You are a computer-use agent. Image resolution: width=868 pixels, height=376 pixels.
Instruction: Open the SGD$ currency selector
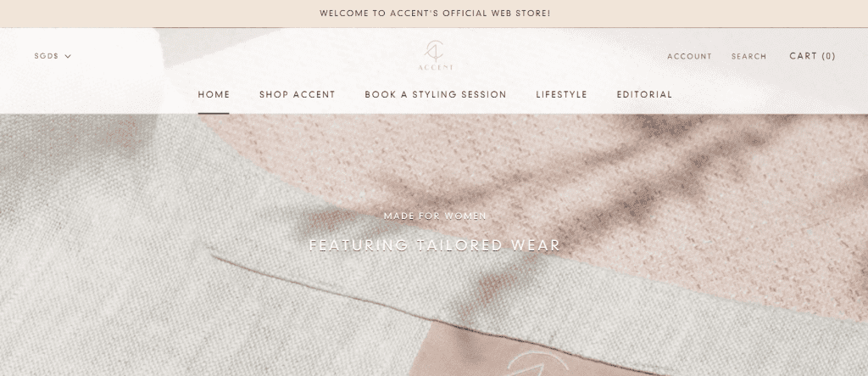[x=53, y=56]
